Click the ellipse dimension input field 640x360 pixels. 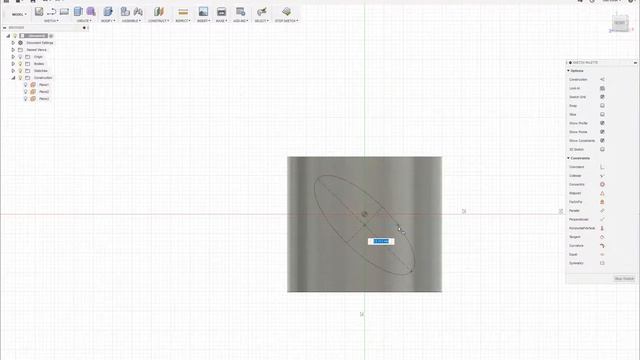tap(381, 241)
